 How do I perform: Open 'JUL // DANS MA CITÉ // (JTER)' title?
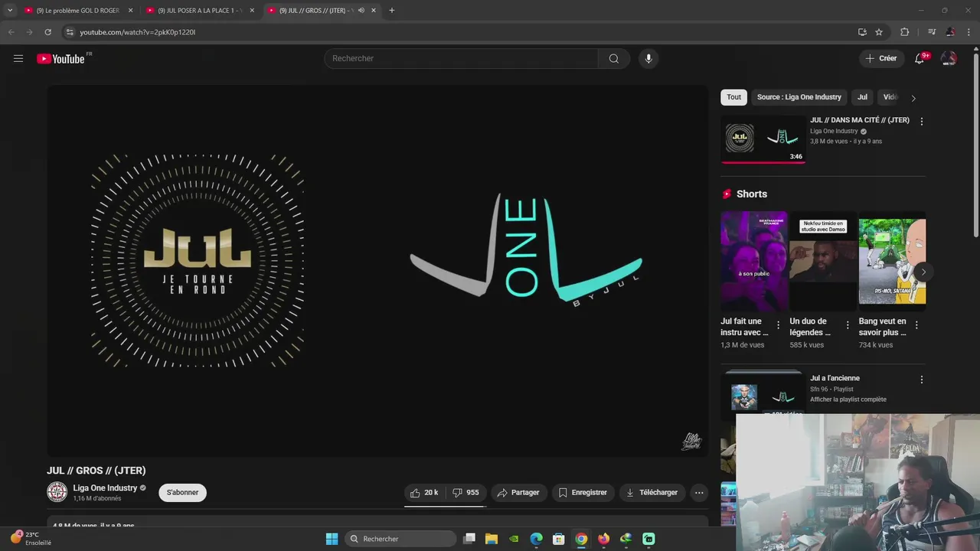(x=860, y=120)
